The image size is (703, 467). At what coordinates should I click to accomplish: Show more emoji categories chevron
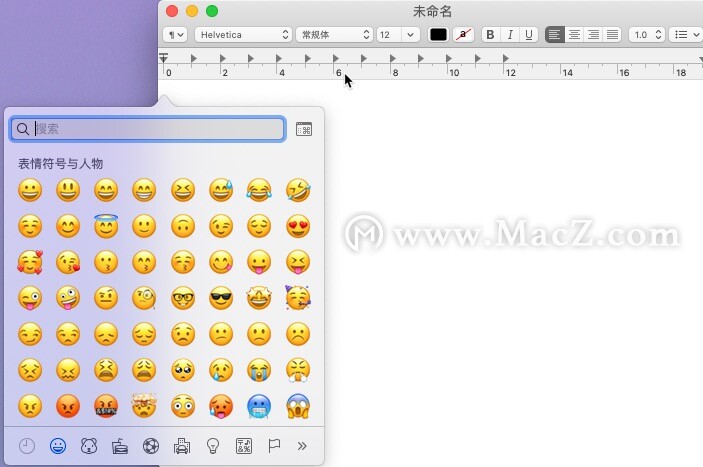[302, 446]
